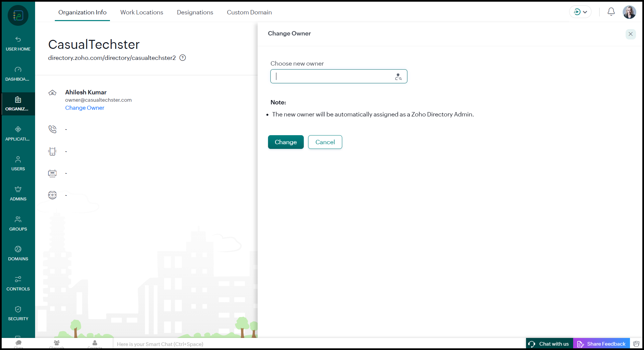
Task: Click the Change Owner link
Action: (85, 108)
